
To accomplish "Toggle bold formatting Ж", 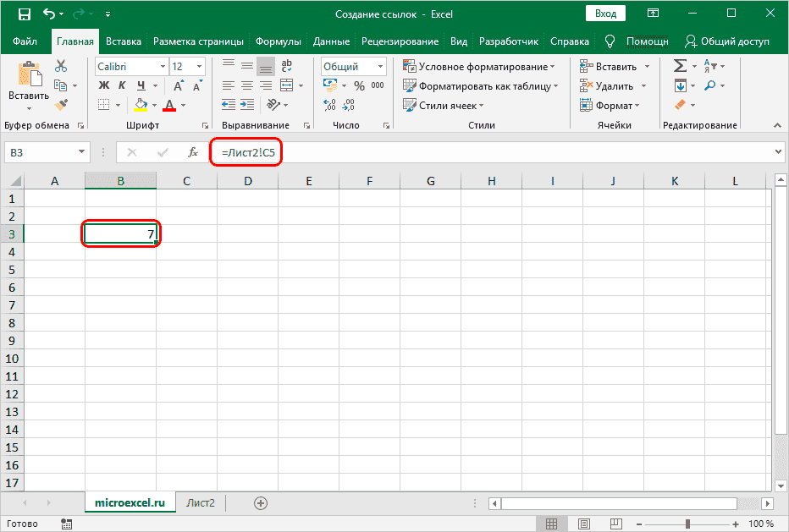I will click(104, 85).
